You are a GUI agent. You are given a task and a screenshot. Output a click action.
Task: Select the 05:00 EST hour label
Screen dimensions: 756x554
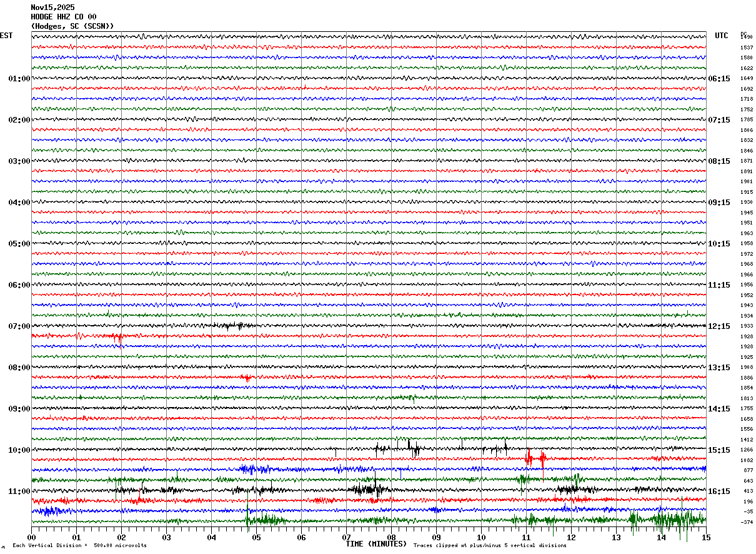tap(19, 244)
